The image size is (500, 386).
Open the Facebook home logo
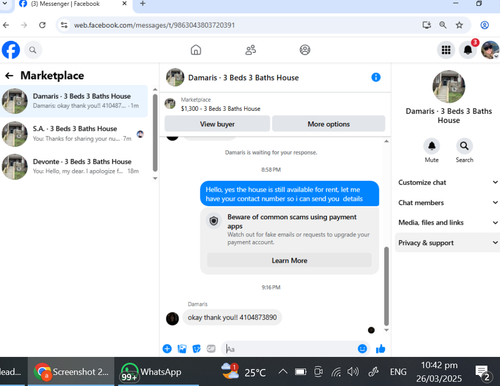[11, 50]
